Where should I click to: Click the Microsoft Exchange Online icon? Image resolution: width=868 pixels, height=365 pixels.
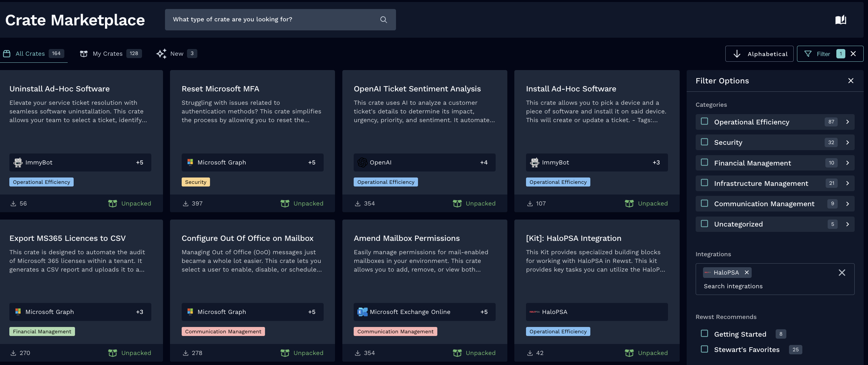pyautogui.click(x=362, y=312)
